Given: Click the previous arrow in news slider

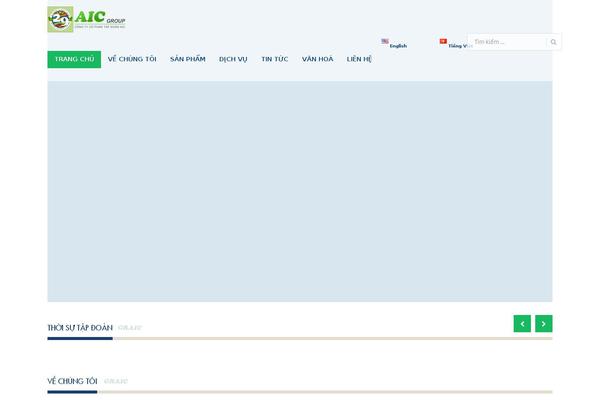Looking at the screenshot, I should (x=522, y=324).
